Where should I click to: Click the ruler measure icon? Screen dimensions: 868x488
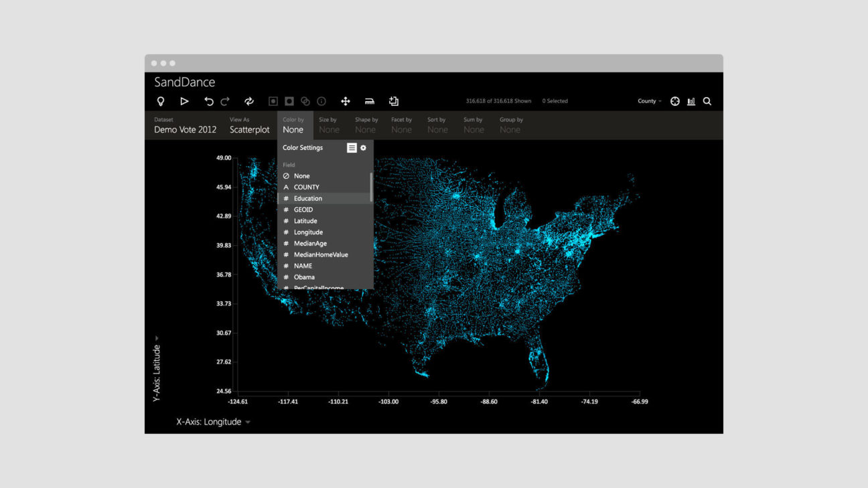click(x=370, y=101)
